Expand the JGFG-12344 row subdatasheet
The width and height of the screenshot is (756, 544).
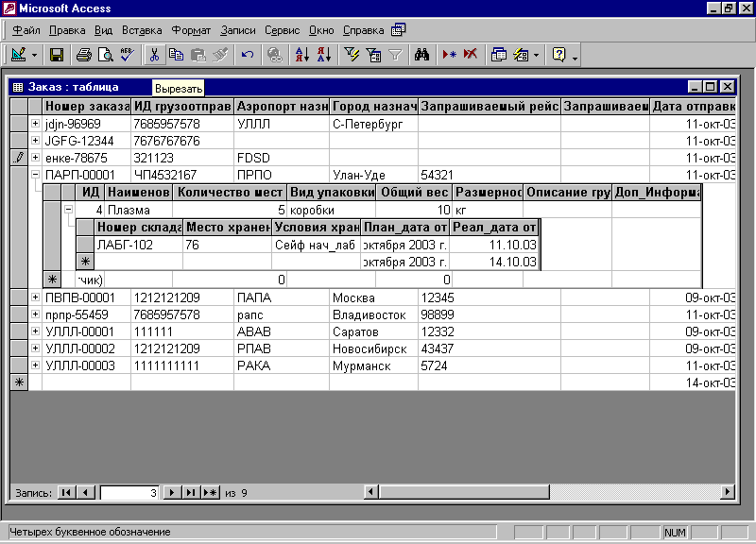click(35, 140)
